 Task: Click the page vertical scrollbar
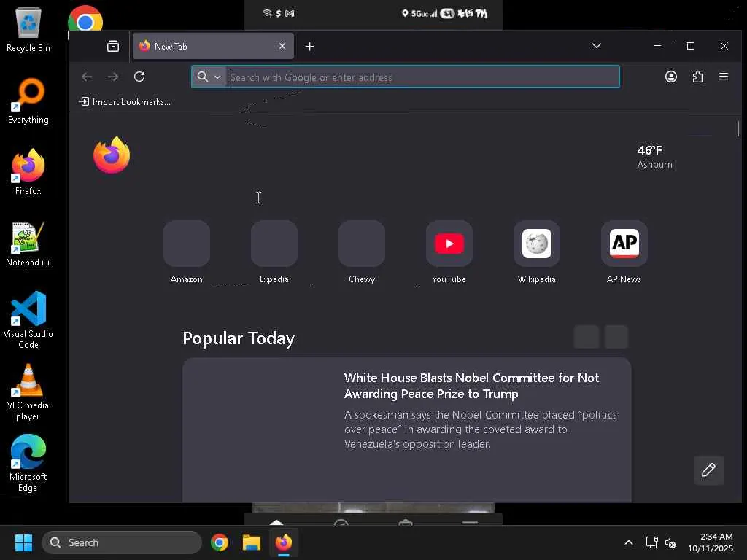[x=738, y=128]
